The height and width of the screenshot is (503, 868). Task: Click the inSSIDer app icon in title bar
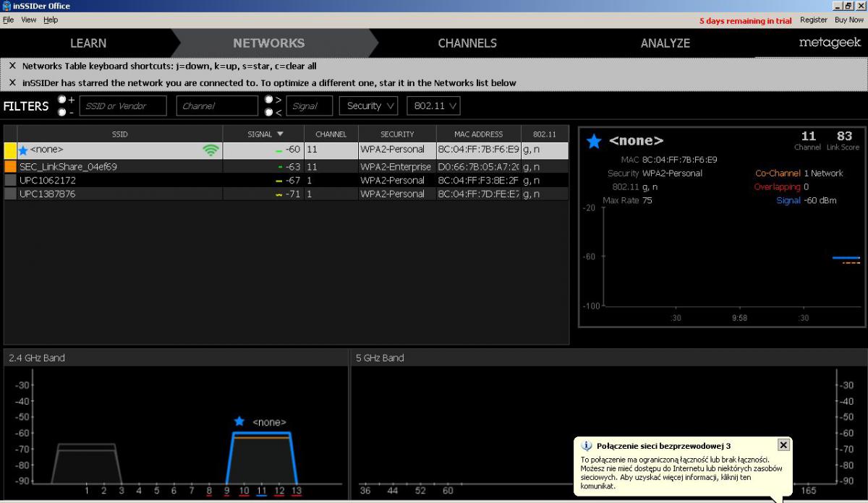[x=7, y=6]
